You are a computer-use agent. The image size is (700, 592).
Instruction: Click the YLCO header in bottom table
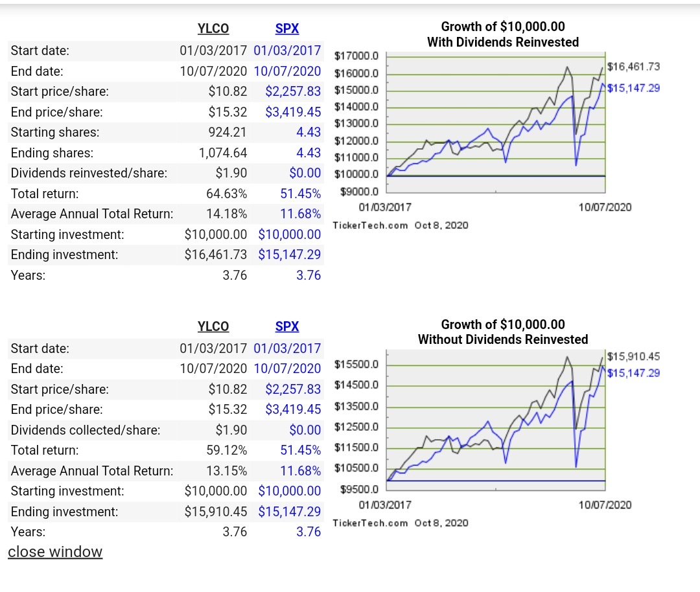pos(213,326)
